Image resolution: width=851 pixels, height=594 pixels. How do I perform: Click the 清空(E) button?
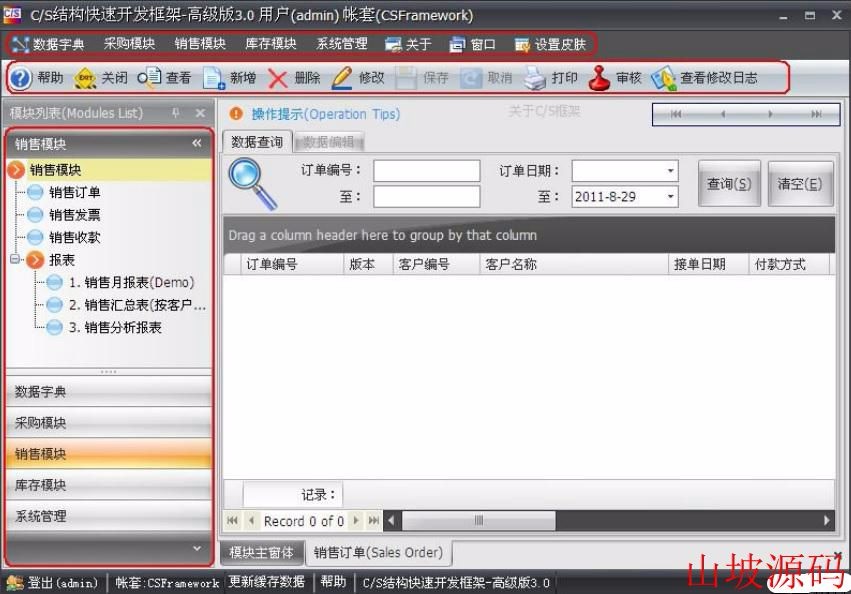(x=799, y=183)
